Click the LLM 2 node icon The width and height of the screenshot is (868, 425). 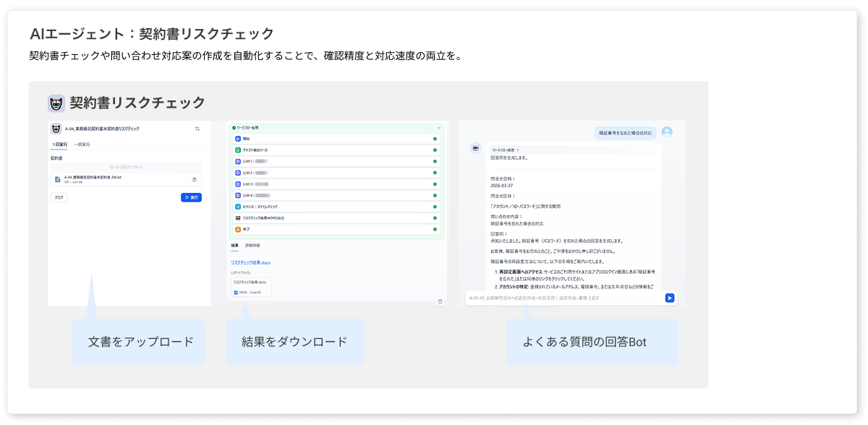pos(238,173)
